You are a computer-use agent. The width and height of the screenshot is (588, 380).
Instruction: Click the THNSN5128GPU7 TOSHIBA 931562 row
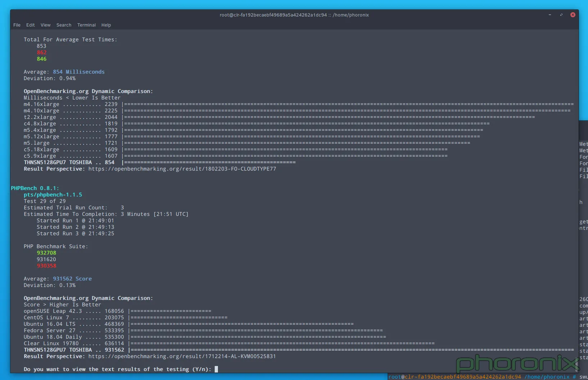pyautogui.click(x=299, y=350)
